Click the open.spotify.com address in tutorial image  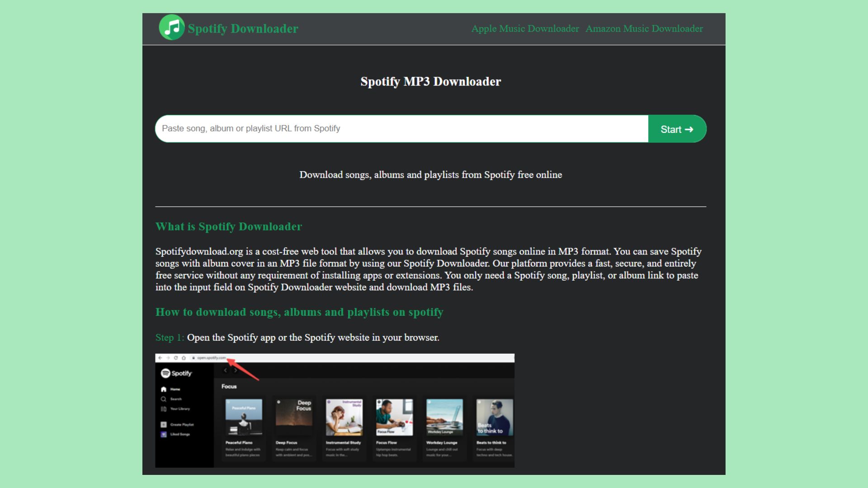click(211, 358)
